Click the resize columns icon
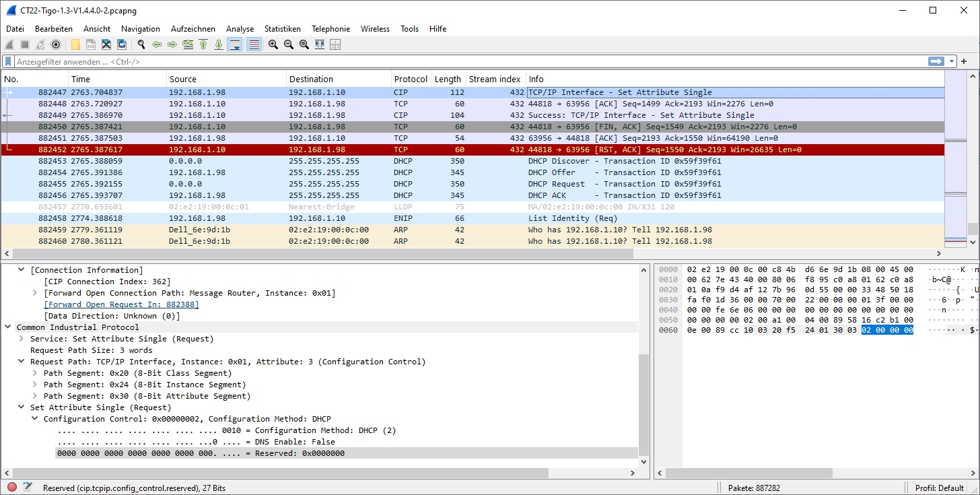The image size is (980, 495). click(x=320, y=44)
